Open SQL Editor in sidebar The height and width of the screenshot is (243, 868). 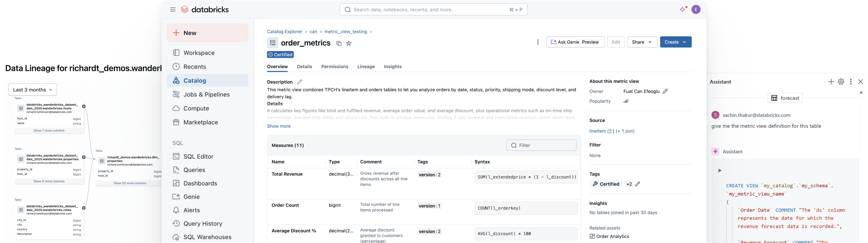point(198,157)
